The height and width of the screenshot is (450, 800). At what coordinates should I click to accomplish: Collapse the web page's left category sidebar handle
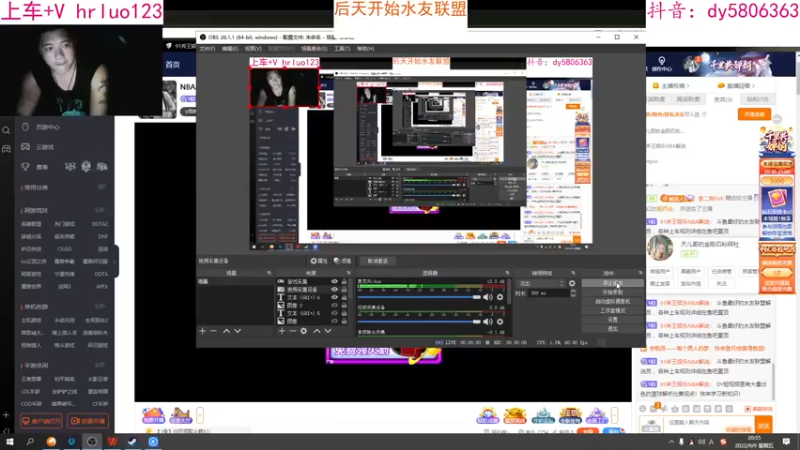116,262
